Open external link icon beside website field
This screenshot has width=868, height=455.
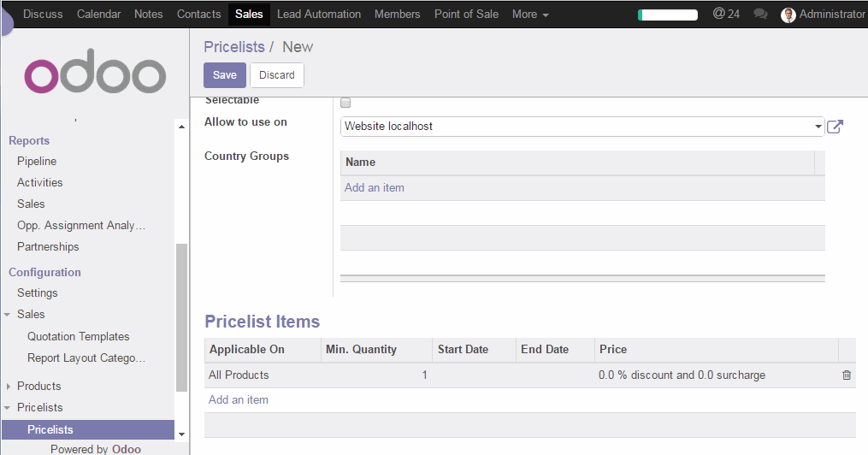835,127
